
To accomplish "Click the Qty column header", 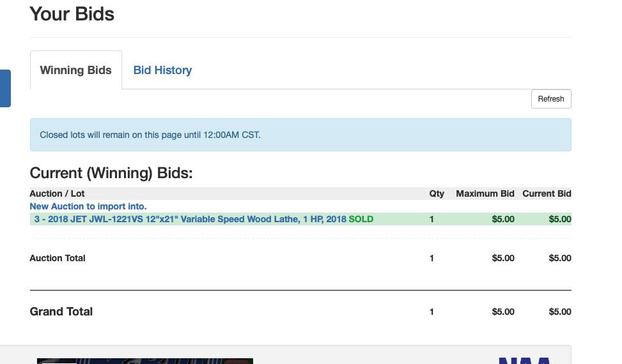I will (x=437, y=193).
